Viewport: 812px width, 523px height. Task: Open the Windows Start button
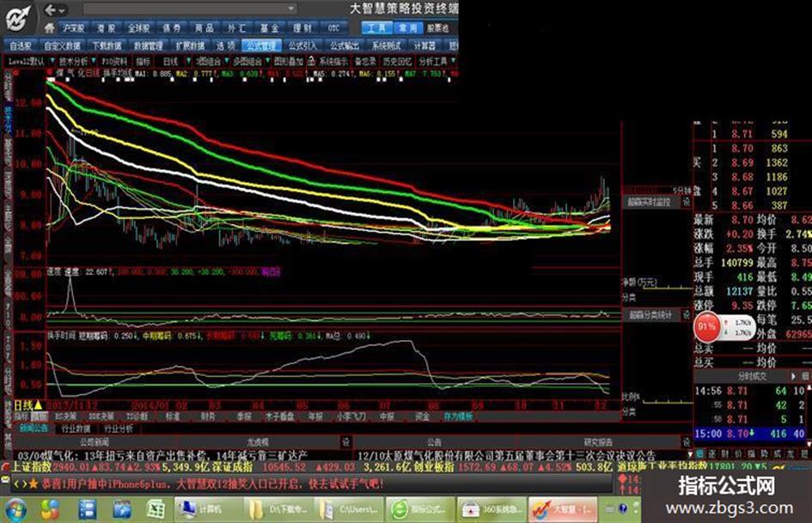click(15, 509)
